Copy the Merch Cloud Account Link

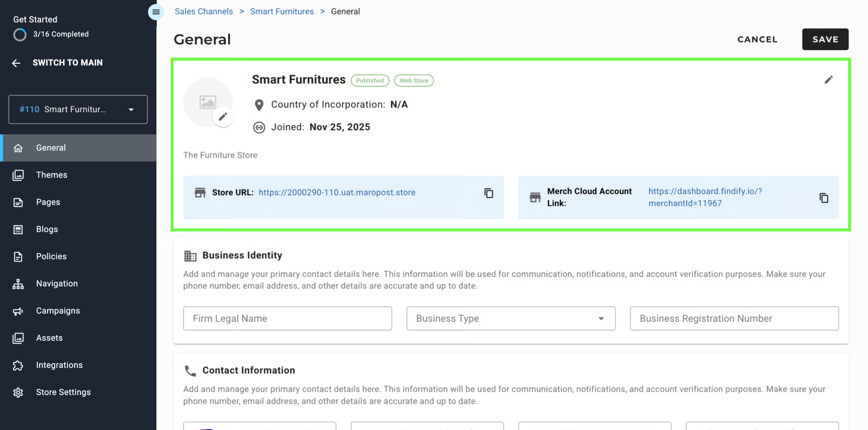pyautogui.click(x=823, y=198)
